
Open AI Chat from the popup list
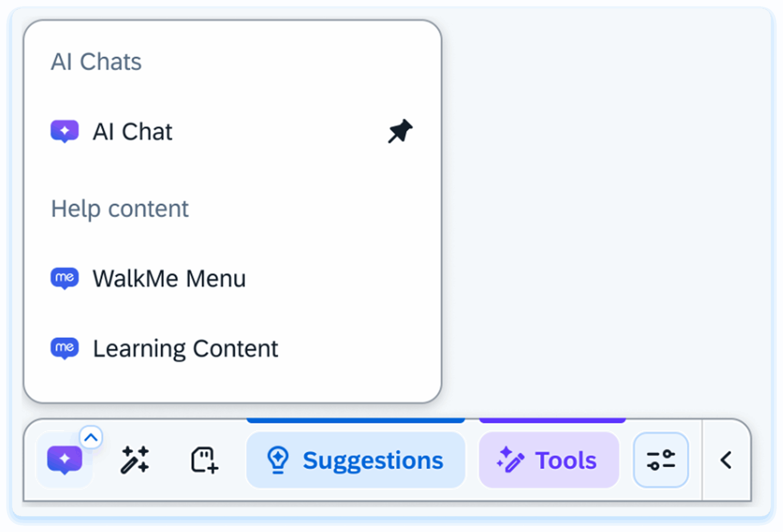(132, 132)
